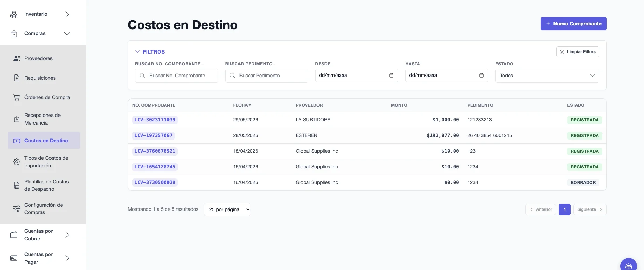Expand Cuentas por Pagar chevron
Screen dimensions: 644x270
[x=67, y=258]
